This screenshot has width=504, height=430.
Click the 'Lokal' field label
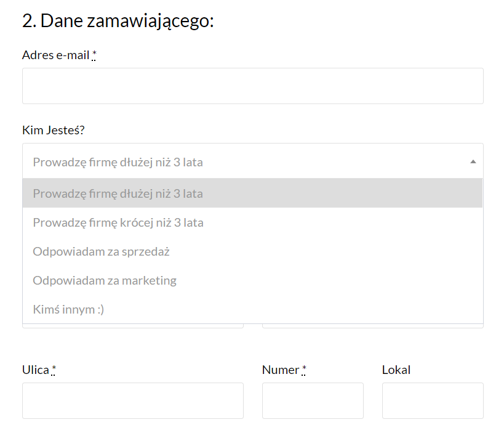[396, 370]
